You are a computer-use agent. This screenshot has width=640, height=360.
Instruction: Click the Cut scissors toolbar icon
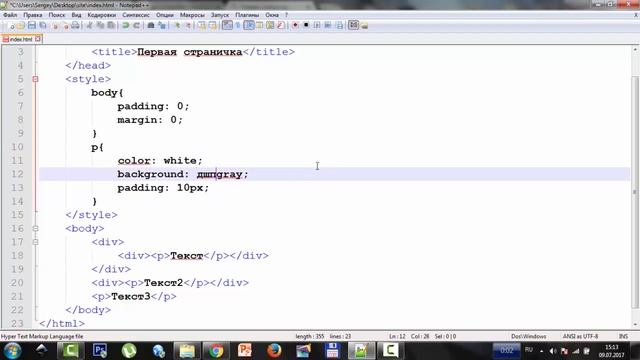coord(89,25)
